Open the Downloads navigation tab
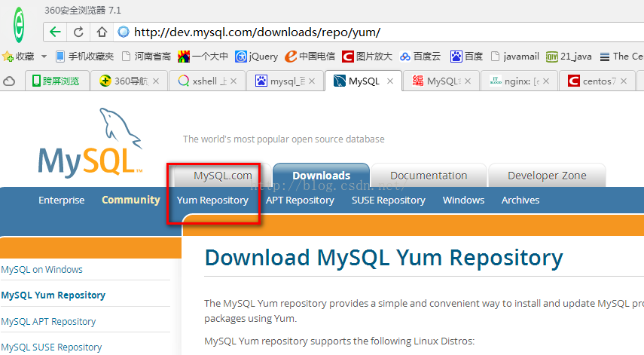The height and width of the screenshot is (355, 644). tap(321, 176)
